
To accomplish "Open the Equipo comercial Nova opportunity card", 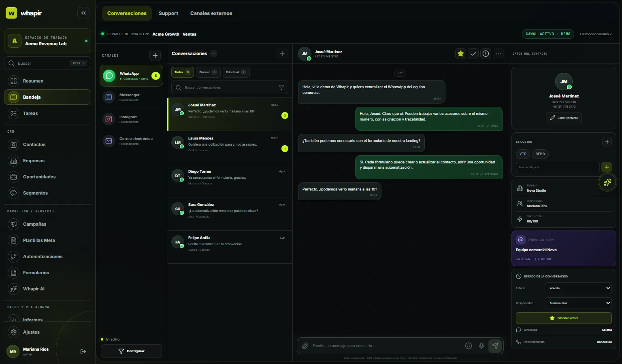I will 564,248.
